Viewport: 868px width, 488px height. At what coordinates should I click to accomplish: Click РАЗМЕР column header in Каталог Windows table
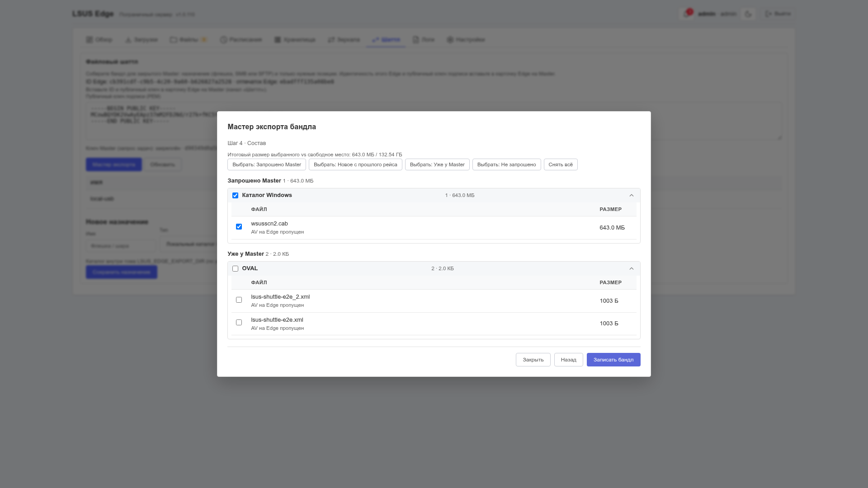coord(610,209)
